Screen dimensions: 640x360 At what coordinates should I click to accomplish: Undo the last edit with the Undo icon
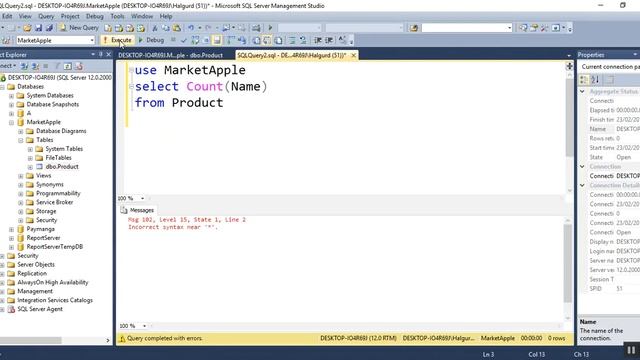tap(191, 28)
